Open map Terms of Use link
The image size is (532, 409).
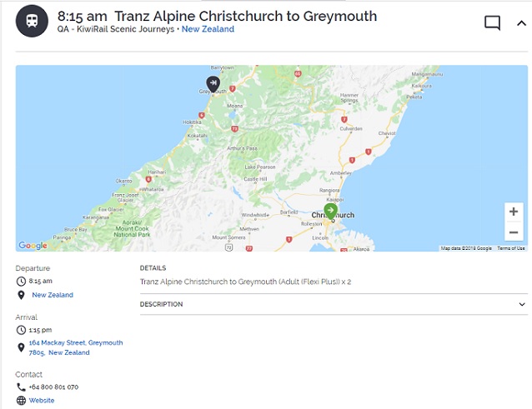510,248
